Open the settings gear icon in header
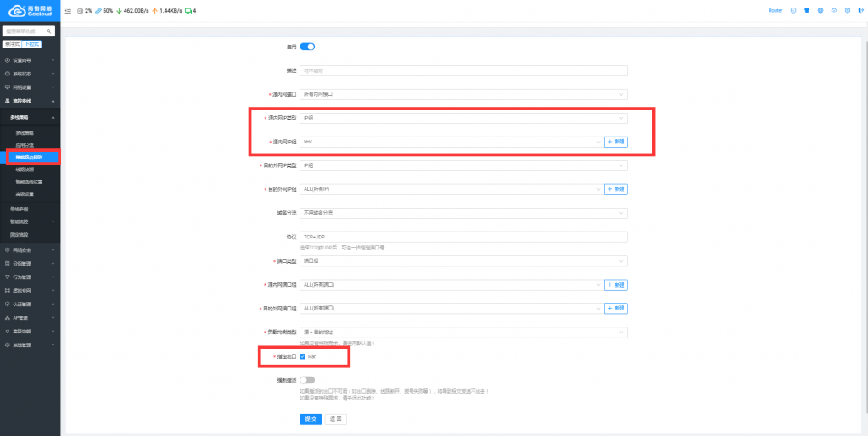The image size is (868, 436). (847, 10)
